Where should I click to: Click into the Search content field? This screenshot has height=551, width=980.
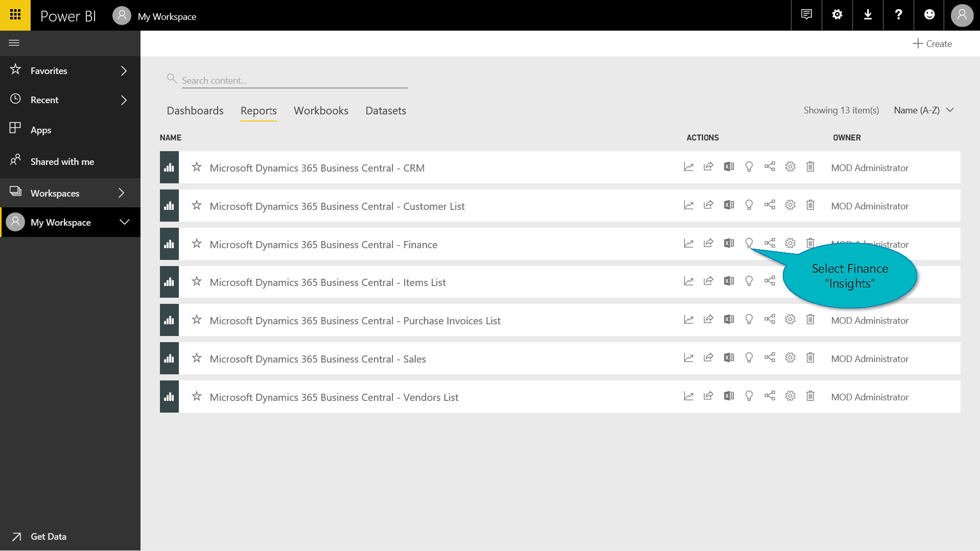tap(294, 81)
